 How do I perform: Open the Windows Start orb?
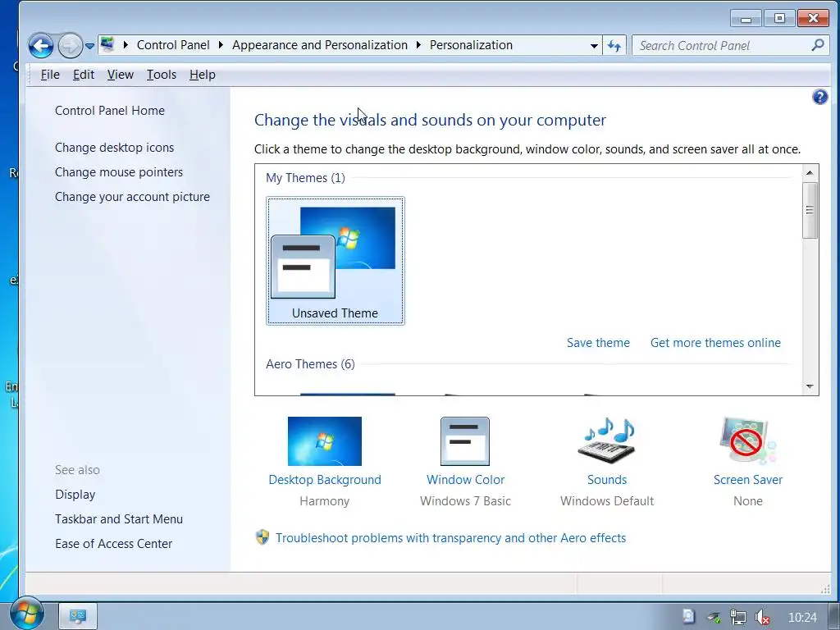pos(26,614)
